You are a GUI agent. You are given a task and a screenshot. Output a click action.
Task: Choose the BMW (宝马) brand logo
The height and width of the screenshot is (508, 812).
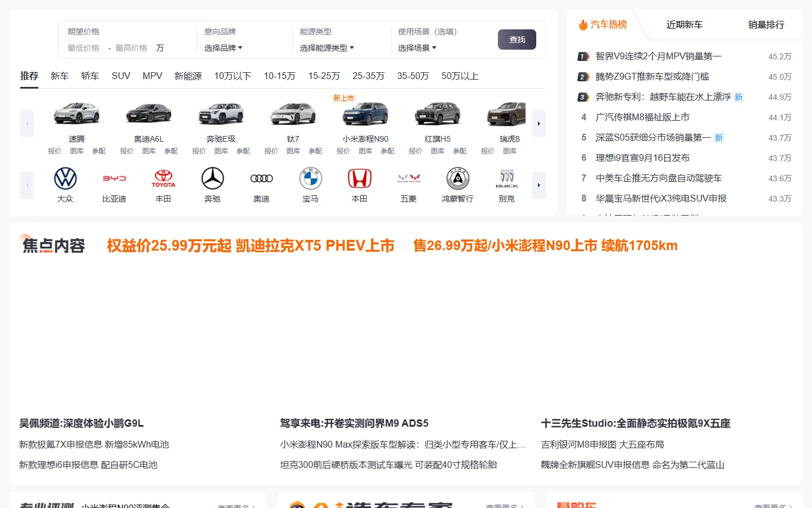click(311, 179)
